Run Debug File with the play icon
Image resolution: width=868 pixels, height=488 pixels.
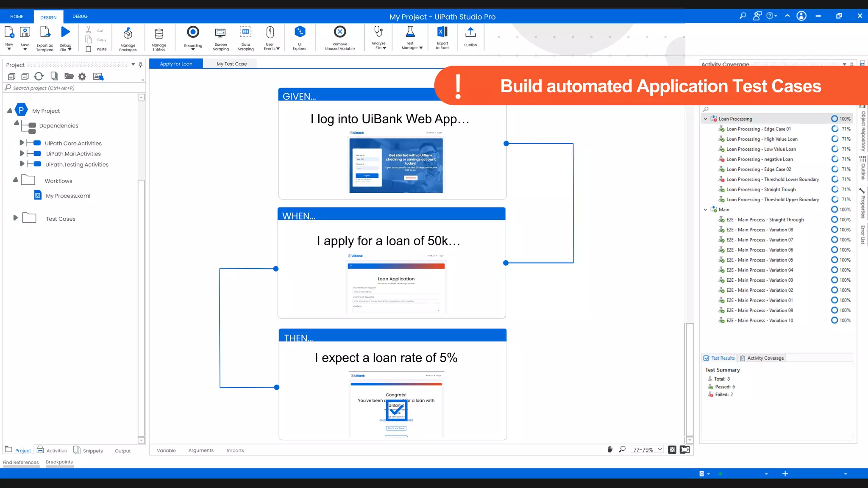[65, 33]
